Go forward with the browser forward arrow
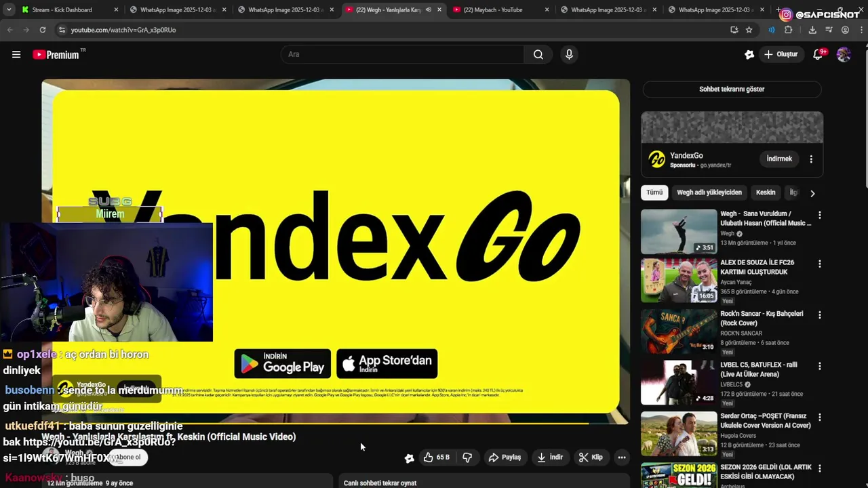Image resolution: width=868 pixels, height=488 pixels. point(26,30)
